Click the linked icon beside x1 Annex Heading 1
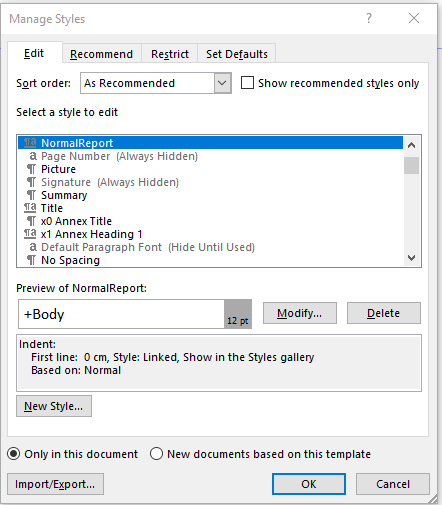442x505 pixels. (30, 234)
